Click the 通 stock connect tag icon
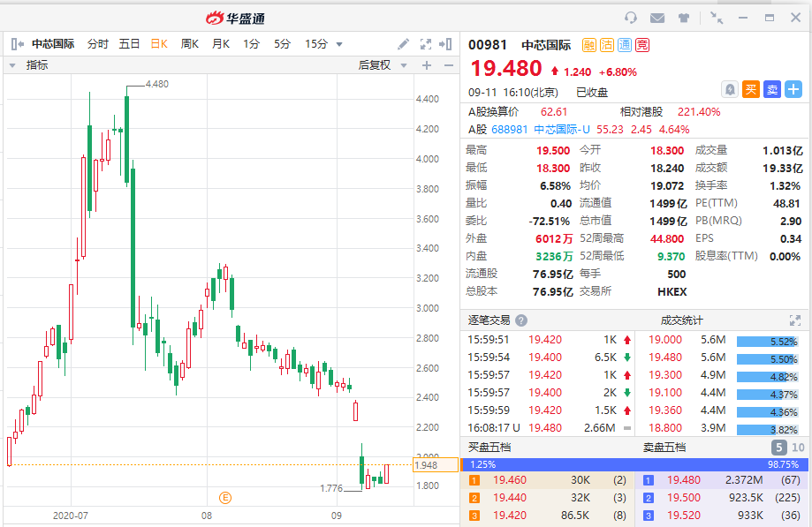Image resolution: width=812 pixels, height=527 pixels. point(625,45)
